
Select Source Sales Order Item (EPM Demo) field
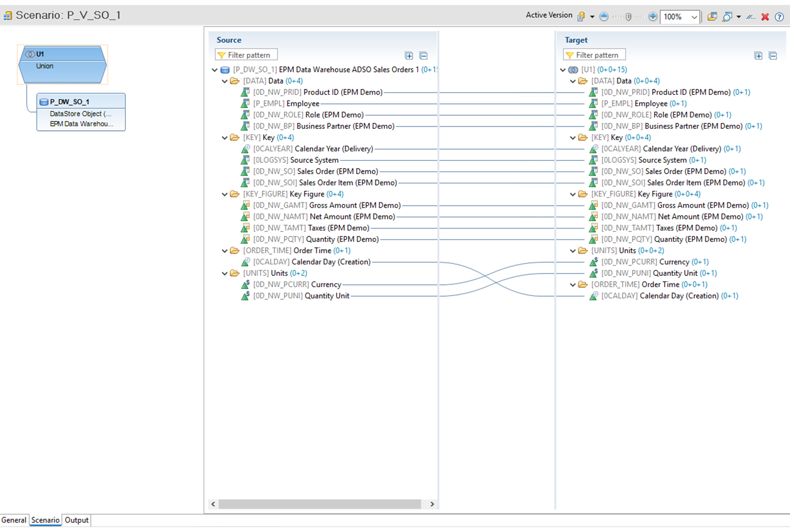tap(325, 183)
